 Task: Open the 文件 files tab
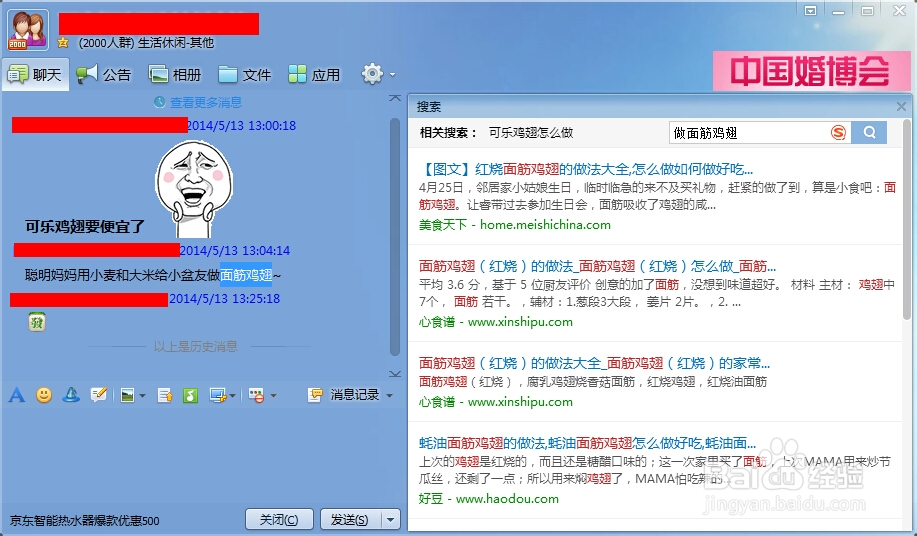point(244,75)
